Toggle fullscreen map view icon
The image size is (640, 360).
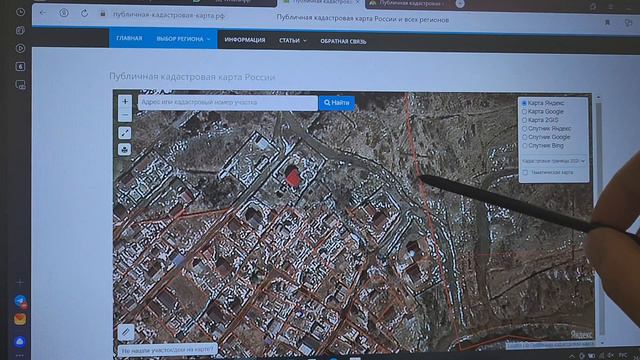point(125,133)
